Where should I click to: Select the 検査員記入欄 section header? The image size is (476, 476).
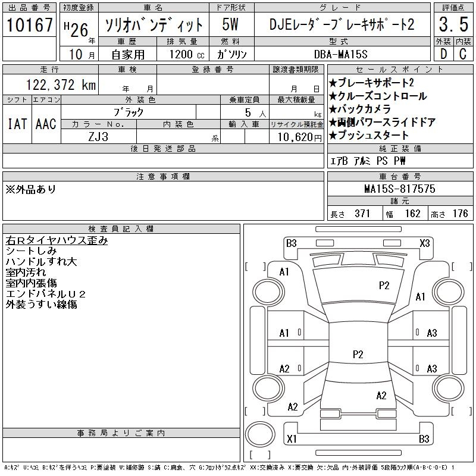click(x=121, y=229)
